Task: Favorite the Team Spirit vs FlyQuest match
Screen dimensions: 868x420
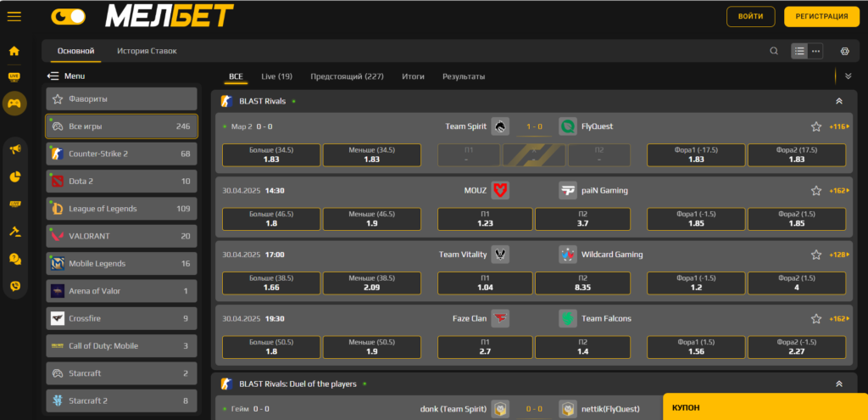Action: point(816,127)
